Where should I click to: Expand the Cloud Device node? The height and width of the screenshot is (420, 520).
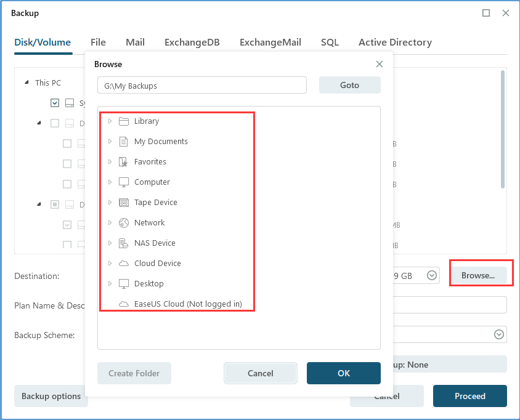coord(110,264)
